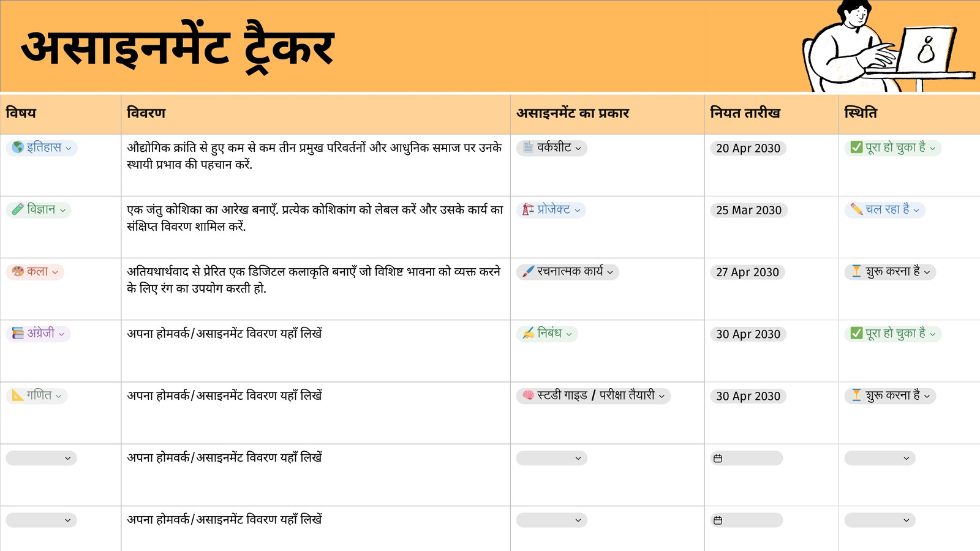980x551 pixels.
Task: Click green checkmark icon in अंग्रेजी row status
Action: [856, 334]
